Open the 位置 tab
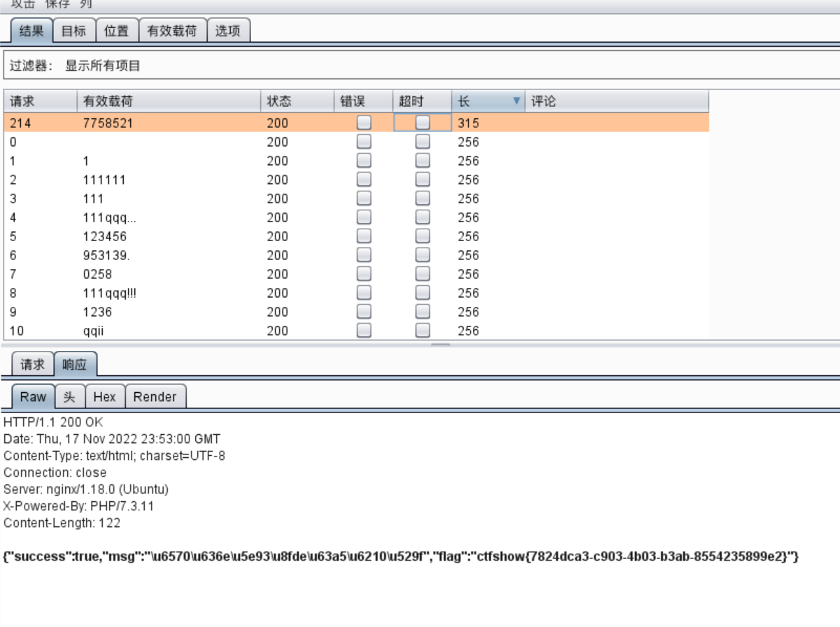This screenshot has height=627, width=840. 117,31
